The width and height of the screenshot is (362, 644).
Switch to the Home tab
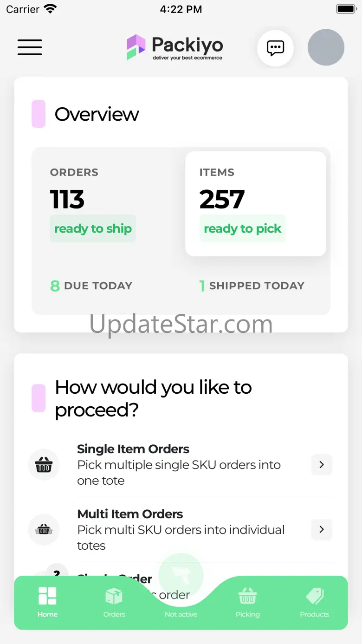tap(47, 602)
